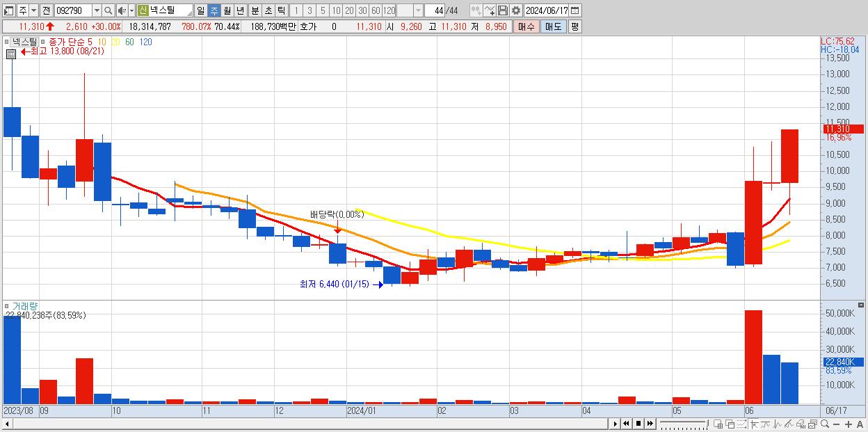Select the 주 (weekly) period button
The height and width of the screenshot is (432, 868).
[214, 10]
